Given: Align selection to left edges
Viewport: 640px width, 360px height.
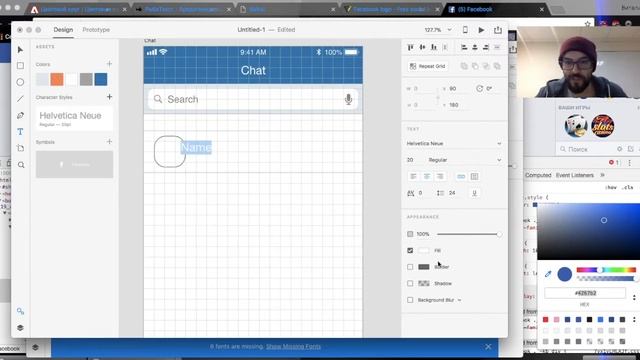Looking at the screenshot, I should [x=464, y=47].
